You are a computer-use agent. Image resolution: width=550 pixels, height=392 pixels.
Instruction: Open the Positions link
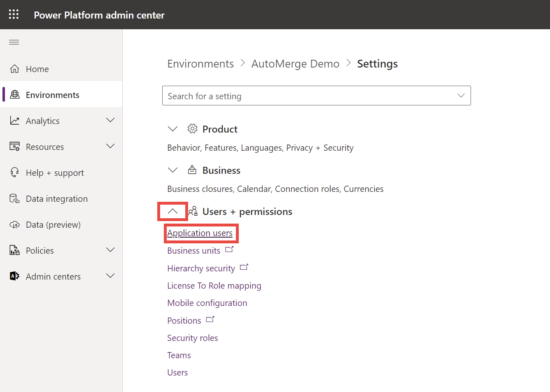coord(184,321)
